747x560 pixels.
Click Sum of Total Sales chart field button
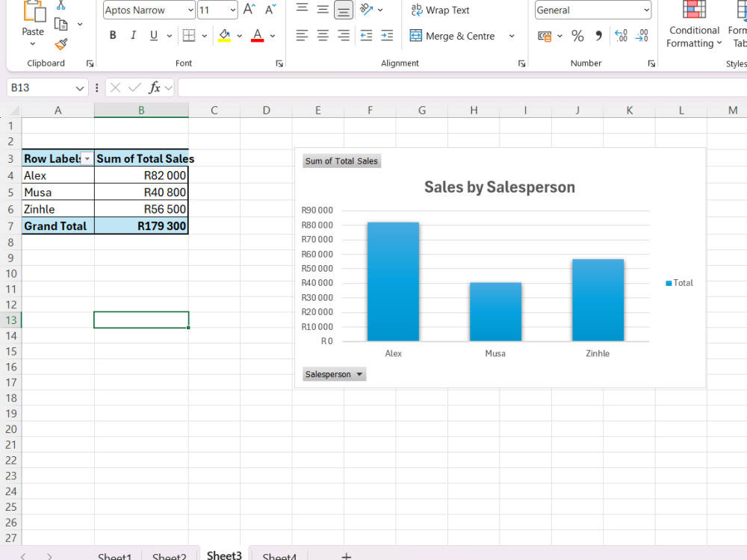341,161
